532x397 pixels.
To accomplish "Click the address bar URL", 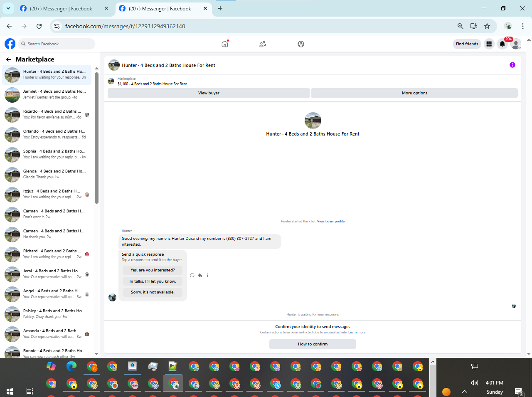I will pyautogui.click(x=125, y=26).
